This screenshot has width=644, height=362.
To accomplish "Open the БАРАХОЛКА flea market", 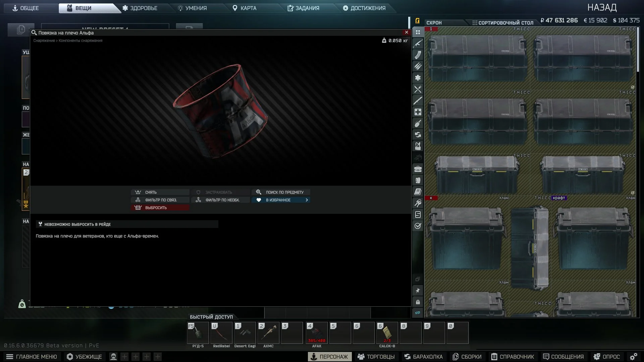I will (x=424, y=357).
